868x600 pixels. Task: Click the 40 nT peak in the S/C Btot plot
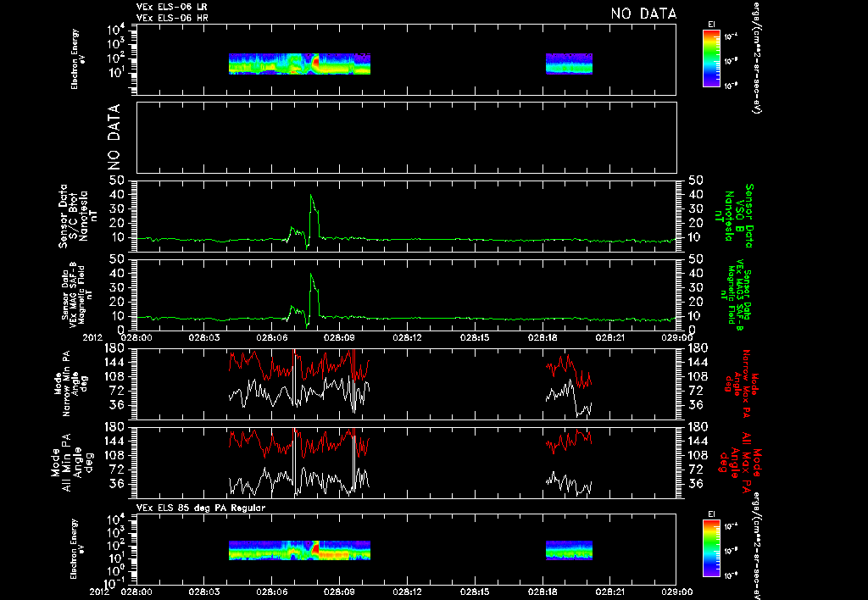[312, 196]
